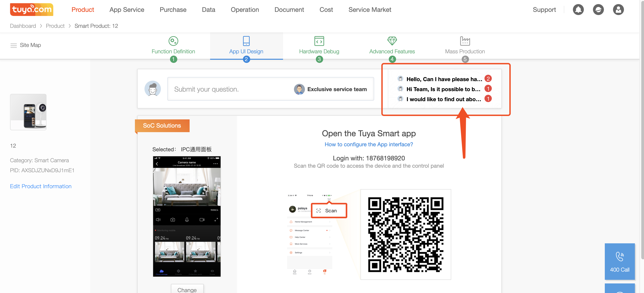Open message 'Hi Team, Is it possible to b...'
Screen dimensions: 644x293
click(x=443, y=89)
